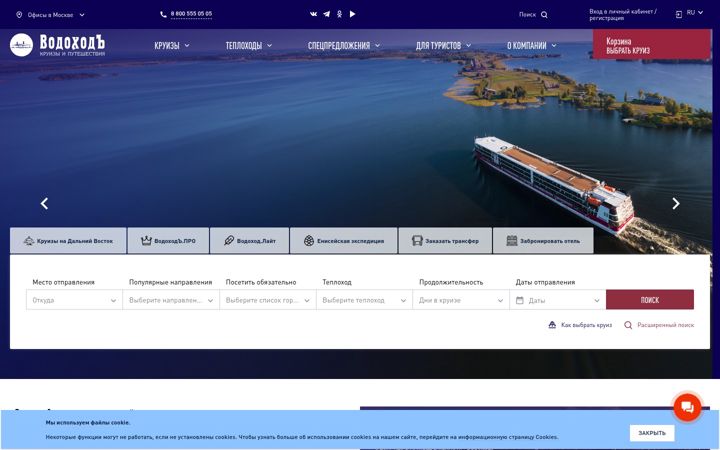Click the red ПОИСК search button
Viewport: 720px width, 450px height.
(650, 300)
